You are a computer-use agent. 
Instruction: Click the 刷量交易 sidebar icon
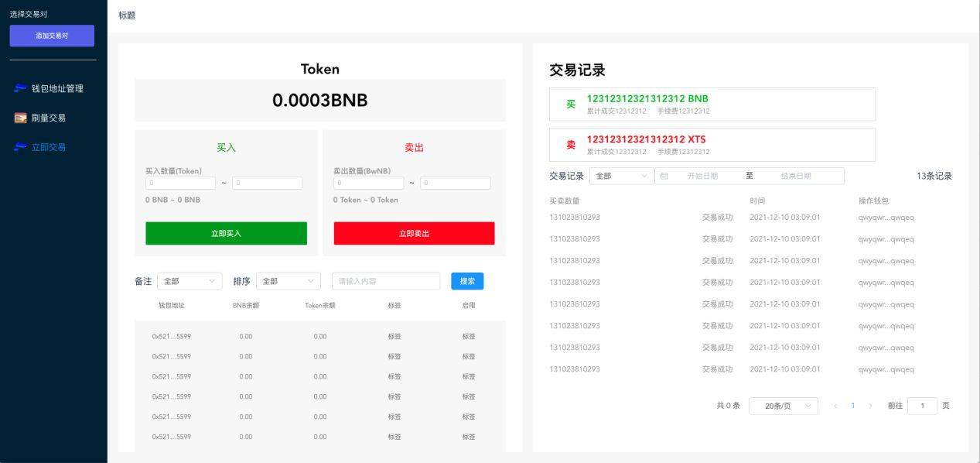click(x=20, y=118)
